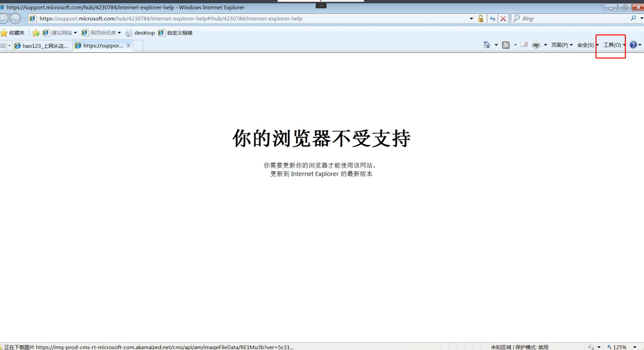Open the 安全(S) menu
This screenshot has width=644, height=350.
pyautogui.click(x=588, y=45)
